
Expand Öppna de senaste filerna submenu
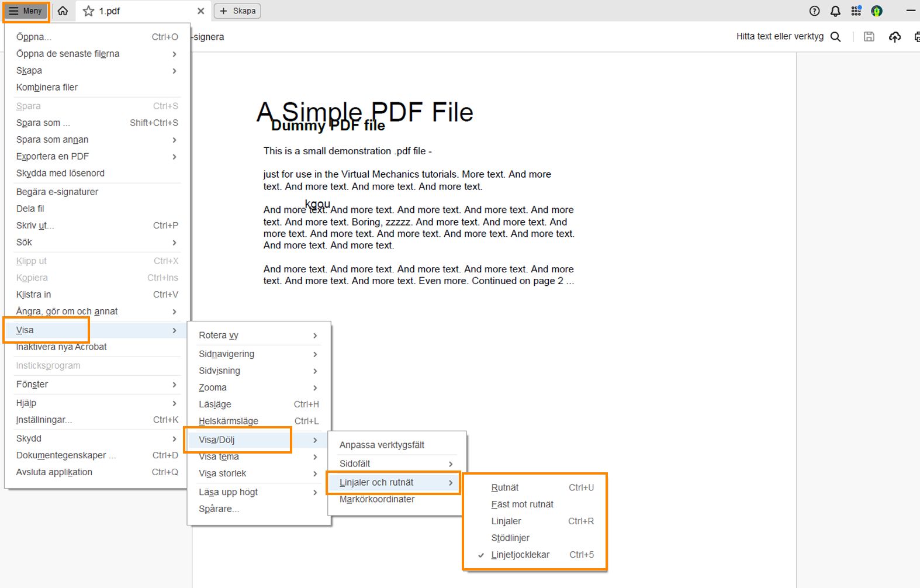coord(97,54)
